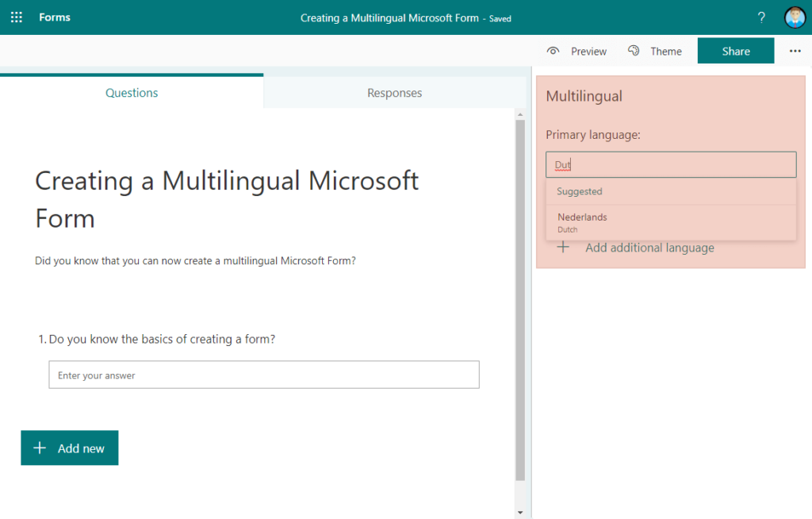Click the Enter your answer field
Image resolution: width=812 pixels, height=519 pixels.
[264, 375]
